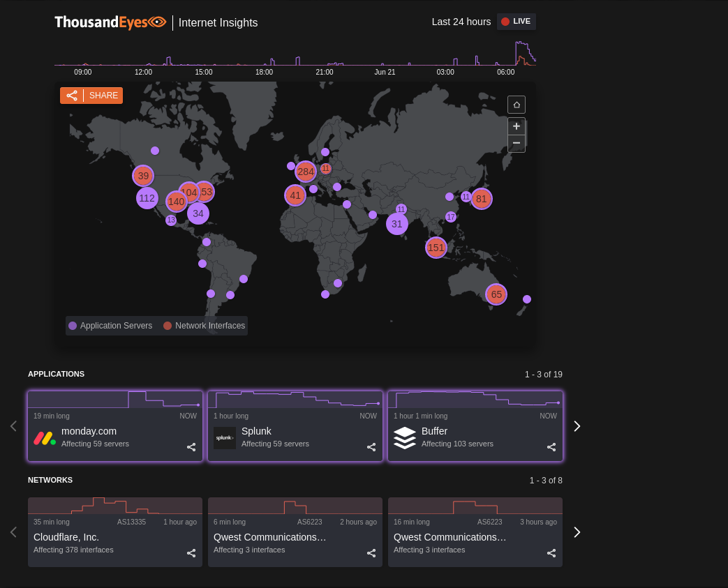Go to previous page of Networks
This screenshot has width=728, height=588.
[13, 532]
